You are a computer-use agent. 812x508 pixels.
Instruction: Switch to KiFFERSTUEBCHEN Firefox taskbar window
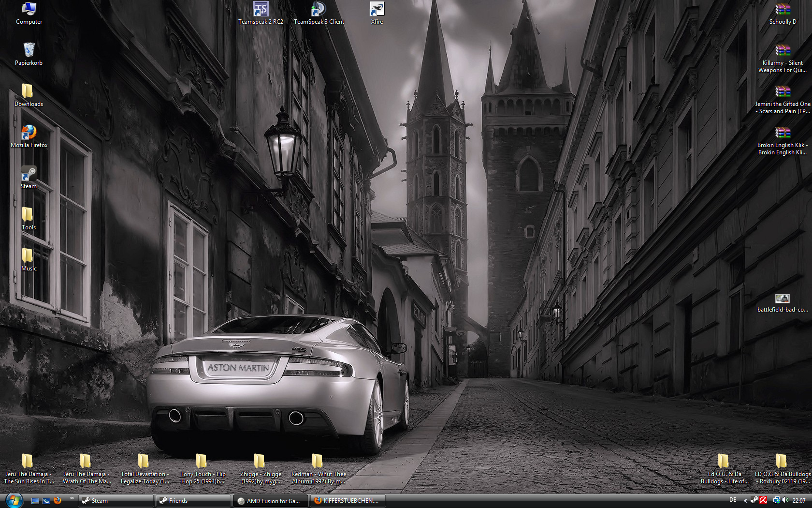click(x=348, y=501)
